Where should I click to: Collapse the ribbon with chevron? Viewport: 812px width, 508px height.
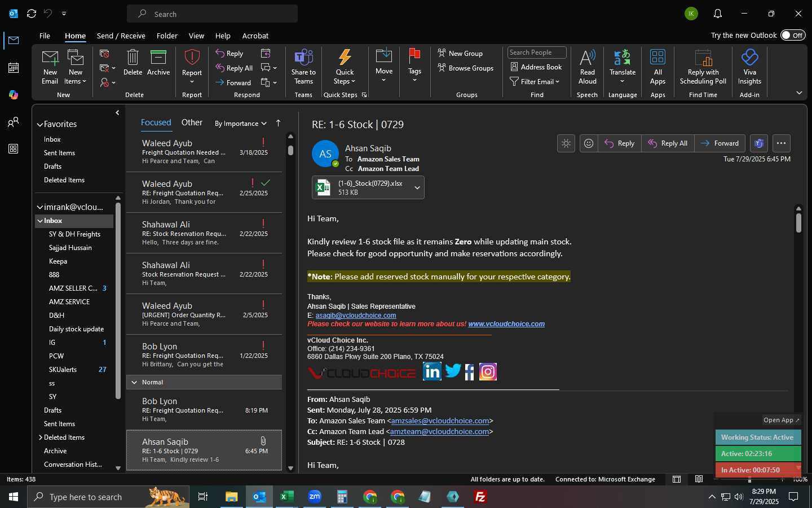tap(799, 93)
